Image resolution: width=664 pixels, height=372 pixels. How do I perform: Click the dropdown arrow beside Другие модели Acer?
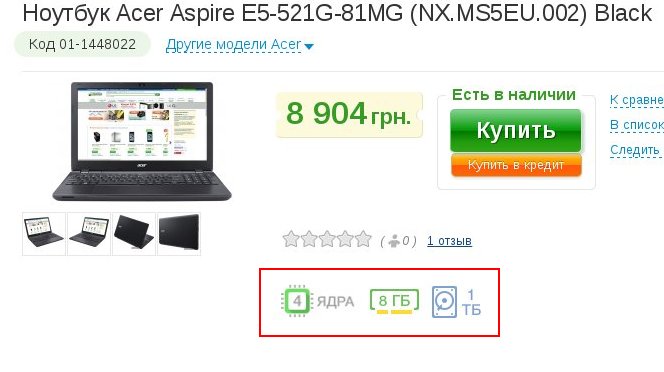pyautogui.click(x=309, y=46)
